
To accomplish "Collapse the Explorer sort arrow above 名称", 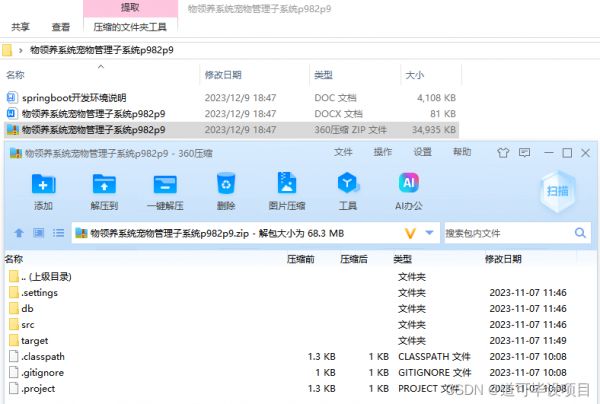I will (x=101, y=67).
